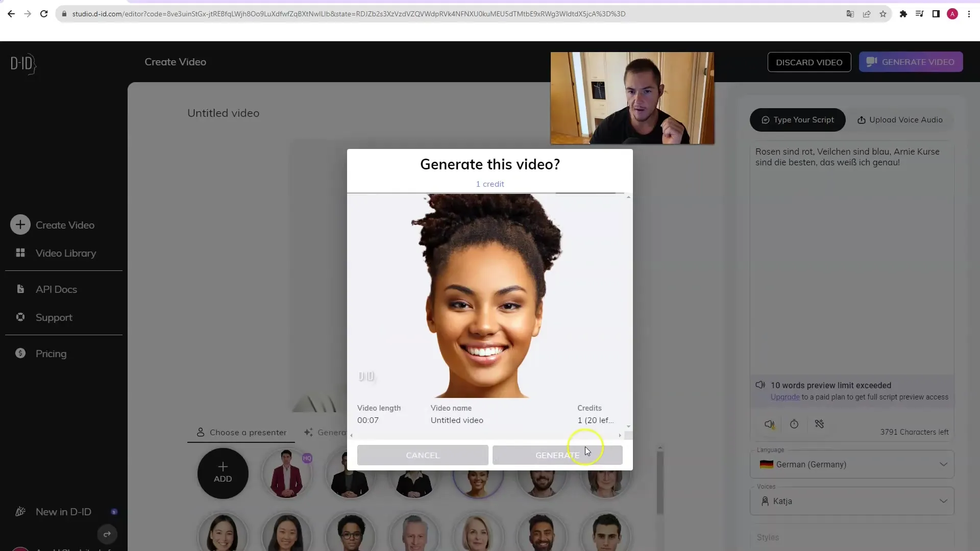Select the Upload Voice Audio tab
Image resolution: width=980 pixels, height=551 pixels.
[x=901, y=120]
